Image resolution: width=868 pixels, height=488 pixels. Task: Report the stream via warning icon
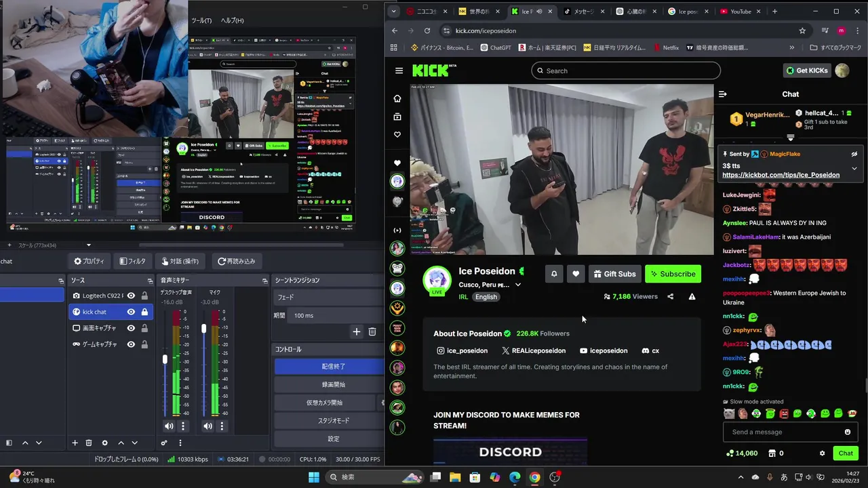pyautogui.click(x=692, y=296)
